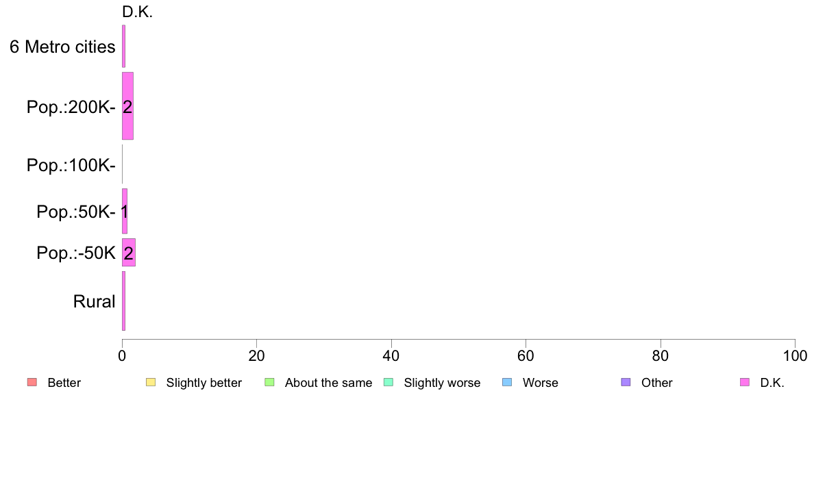Click the Rural axis label

(94, 301)
